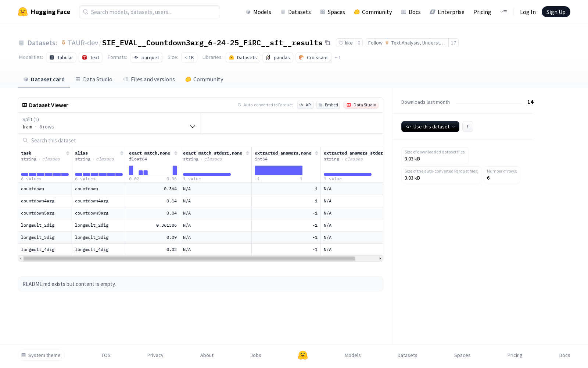This screenshot has width=588, height=368.
Task: Click the follower count 17
Action: 453,43
